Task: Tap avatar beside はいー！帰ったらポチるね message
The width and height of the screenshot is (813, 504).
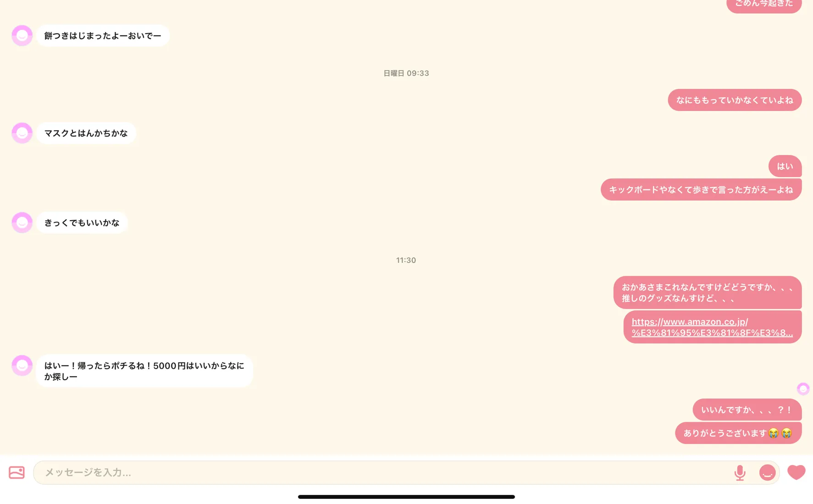Action: coord(22,366)
